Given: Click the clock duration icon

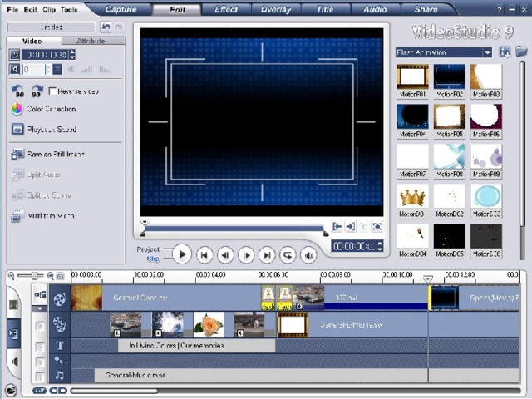Looking at the screenshot, I should (x=14, y=54).
